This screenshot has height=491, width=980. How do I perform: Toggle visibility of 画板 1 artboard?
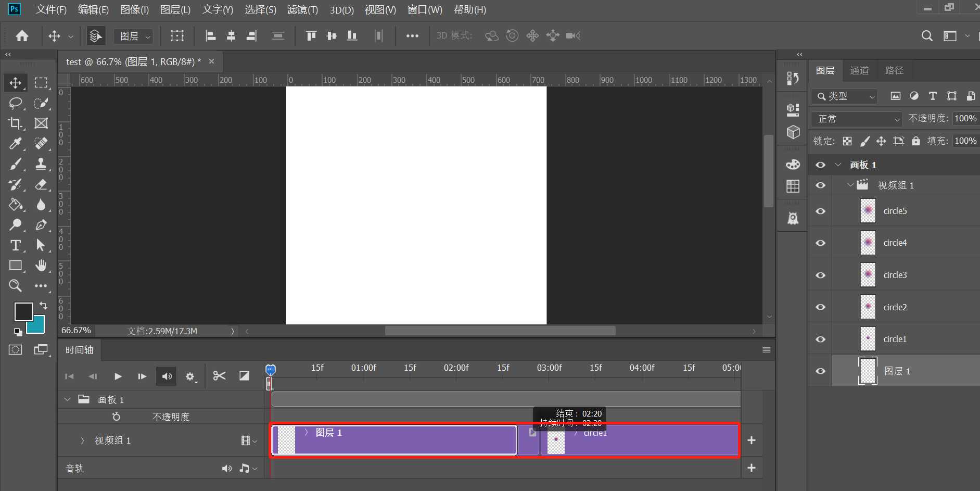point(821,165)
